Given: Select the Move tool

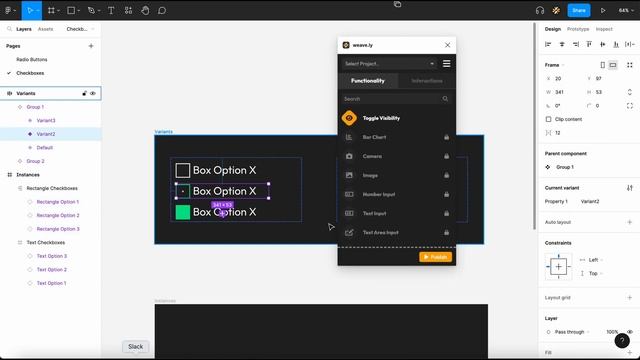Looking at the screenshot, I should pyautogui.click(x=30, y=11).
